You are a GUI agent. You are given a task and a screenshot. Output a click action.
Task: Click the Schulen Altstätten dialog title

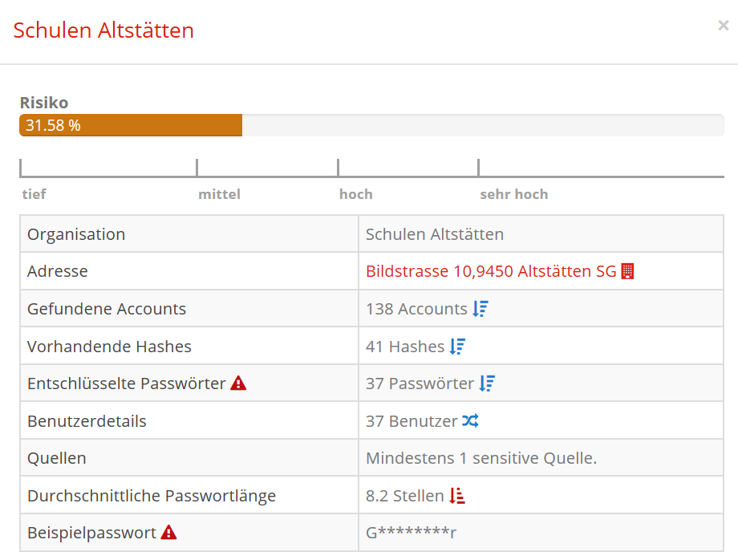pyautogui.click(x=103, y=30)
